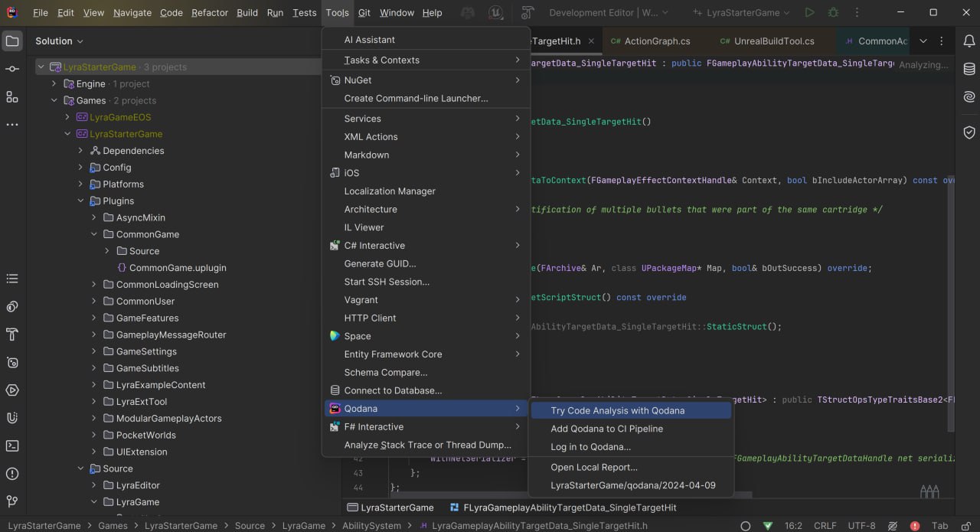Open the Refactor menu
The image size is (980, 532).
[210, 12]
